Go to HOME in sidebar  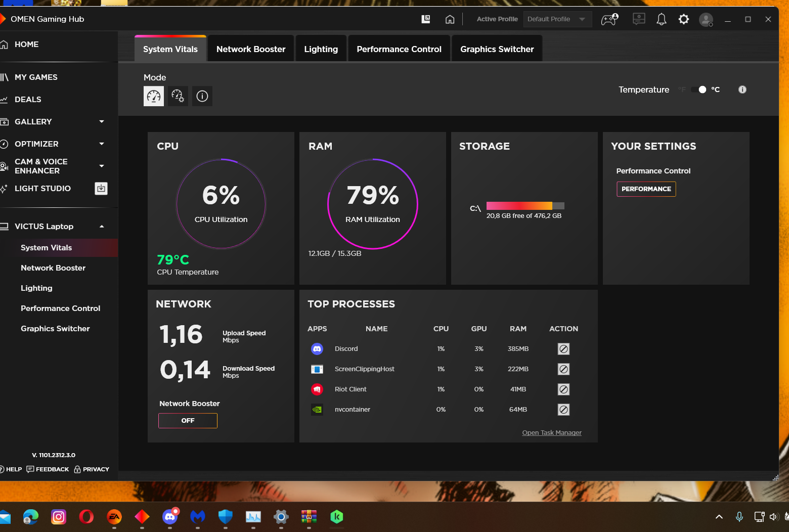26,45
